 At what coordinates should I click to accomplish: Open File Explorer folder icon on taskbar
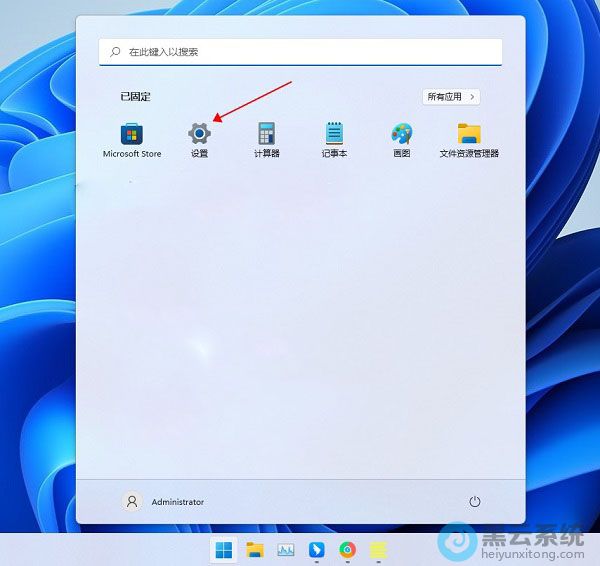[254, 549]
